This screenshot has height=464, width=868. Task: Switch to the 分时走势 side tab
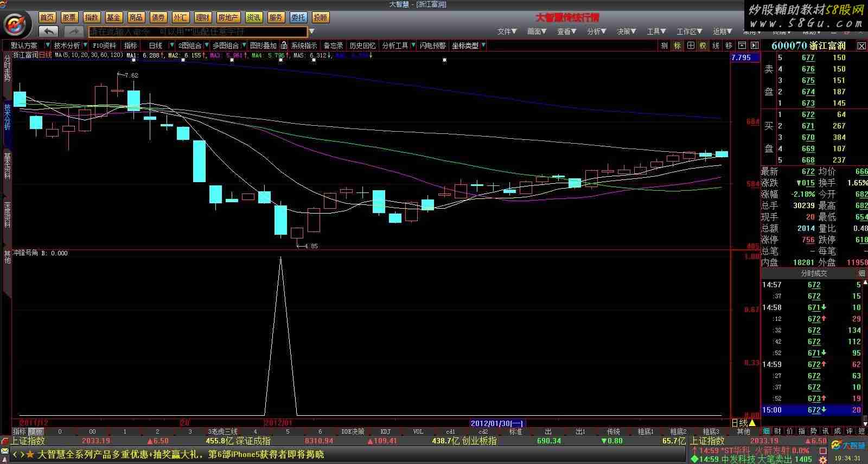7,68
